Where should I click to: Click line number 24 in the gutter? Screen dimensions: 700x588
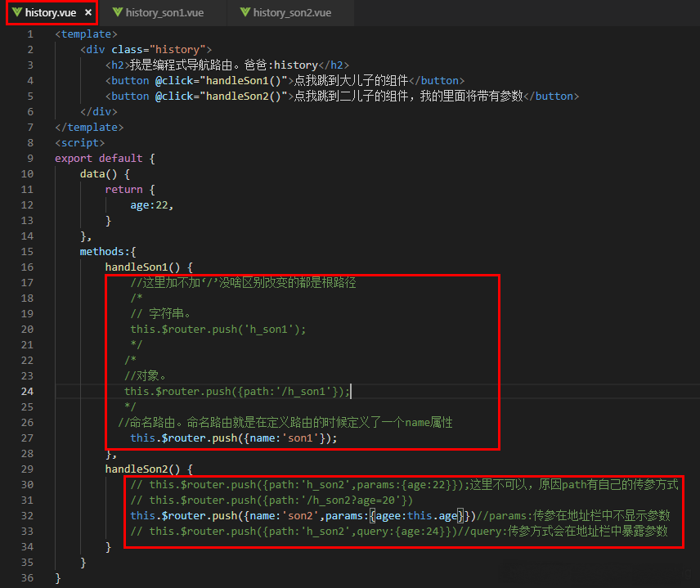(27, 391)
